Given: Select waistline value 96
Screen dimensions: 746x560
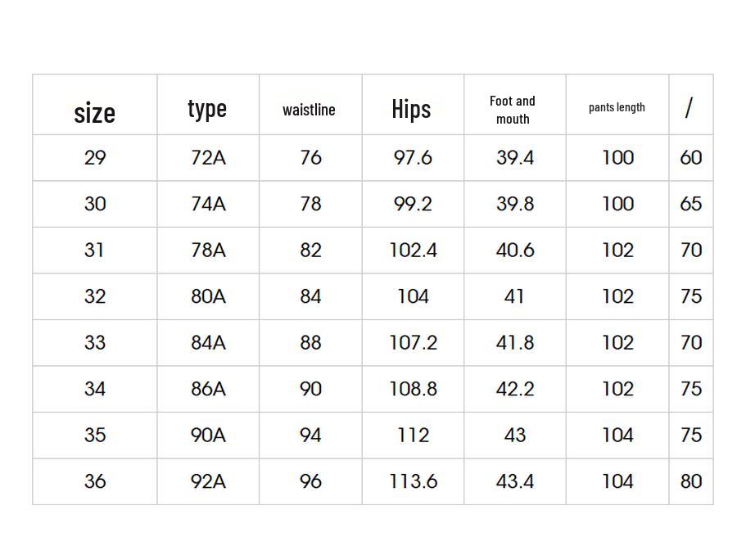Looking at the screenshot, I should (x=310, y=481).
